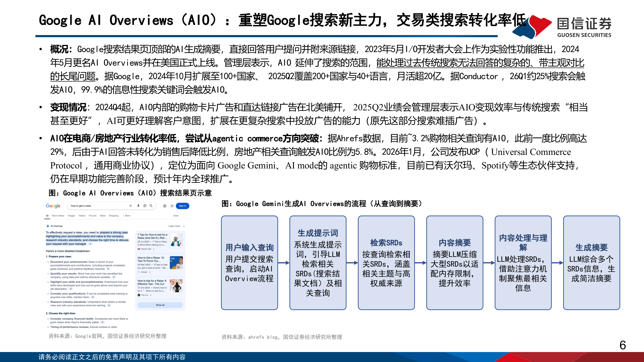The height and width of the screenshot is (362, 644).
Task: Click the link chip after 'metrics whenever possible'
Action: pos(114,277)
